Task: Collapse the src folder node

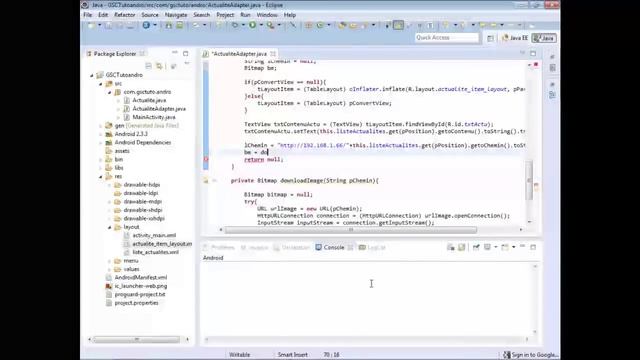Action: tap(101, 84)
